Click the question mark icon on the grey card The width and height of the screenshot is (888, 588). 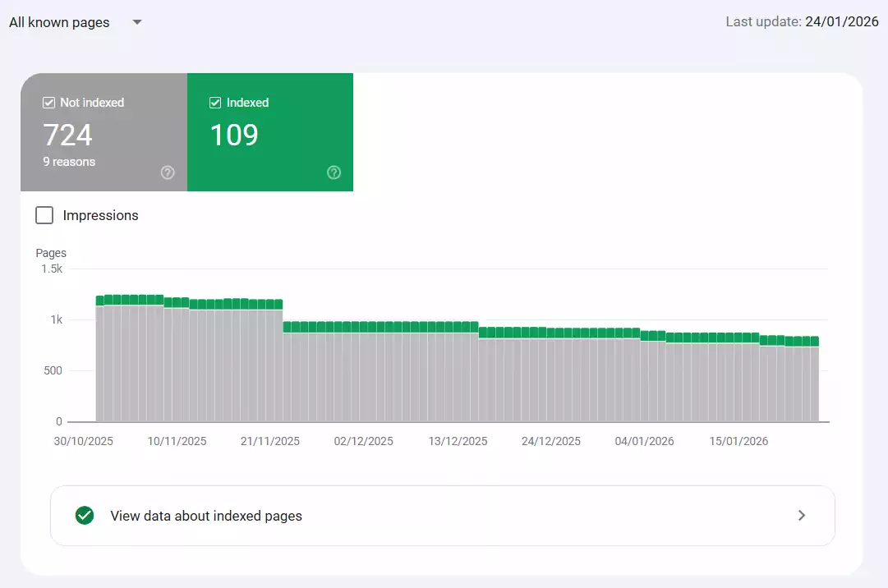[x=168, y=172]
